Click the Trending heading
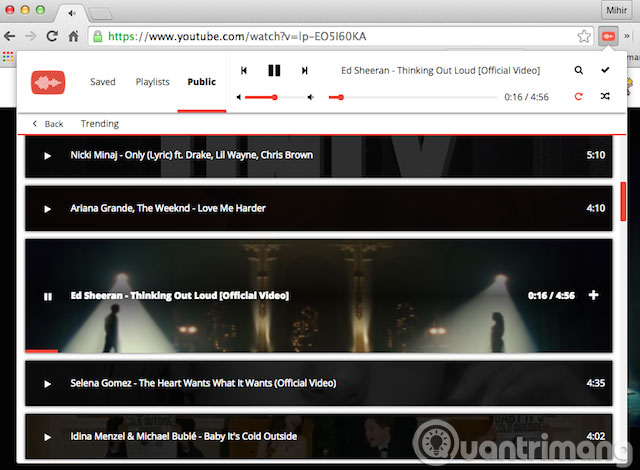 [100, 124]
